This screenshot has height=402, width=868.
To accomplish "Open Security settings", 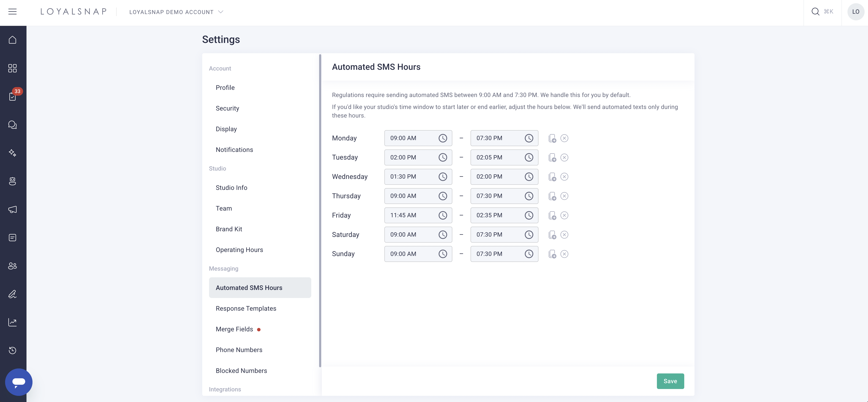I will (x=260, y=108).
